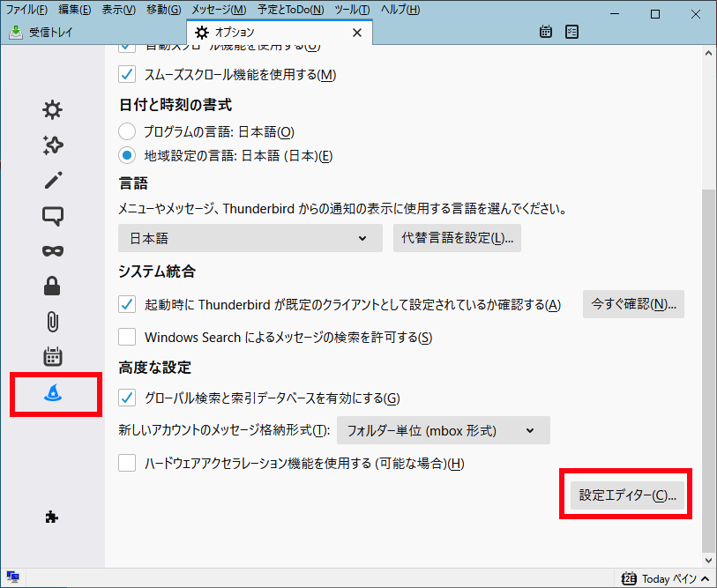Image resolution: width=717 pixels, height=588 pixels.
Task: Open the 日本語 language dropdown
Action: click(250, 238)
